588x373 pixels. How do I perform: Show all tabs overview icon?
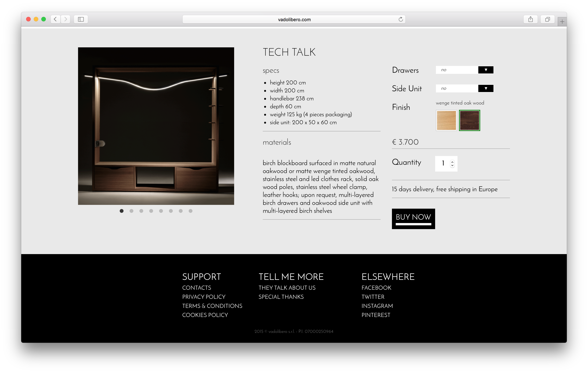point(547,19)
